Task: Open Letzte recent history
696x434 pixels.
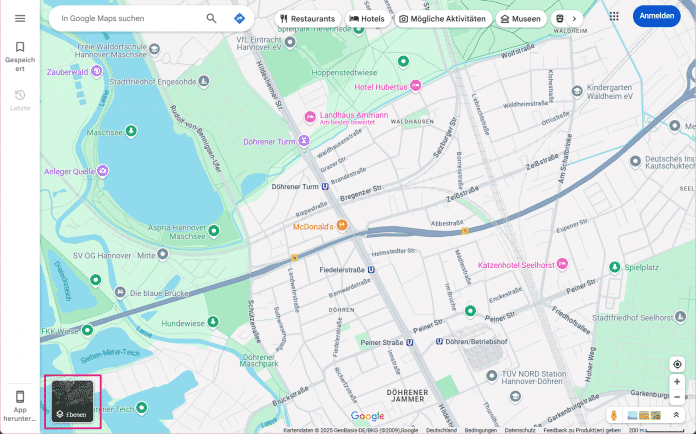Action: (x=19, y=99)
